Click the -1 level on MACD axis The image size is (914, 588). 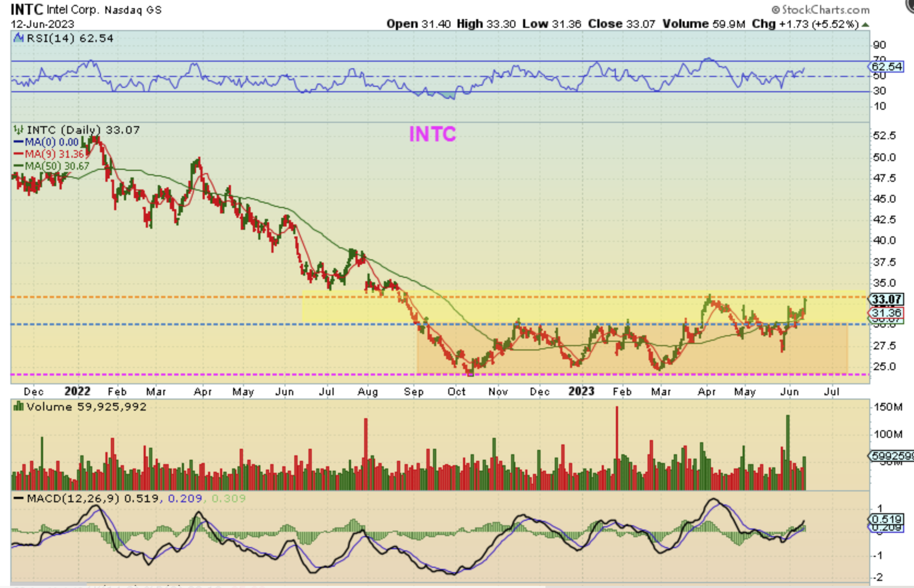click(x=877, y=555)
